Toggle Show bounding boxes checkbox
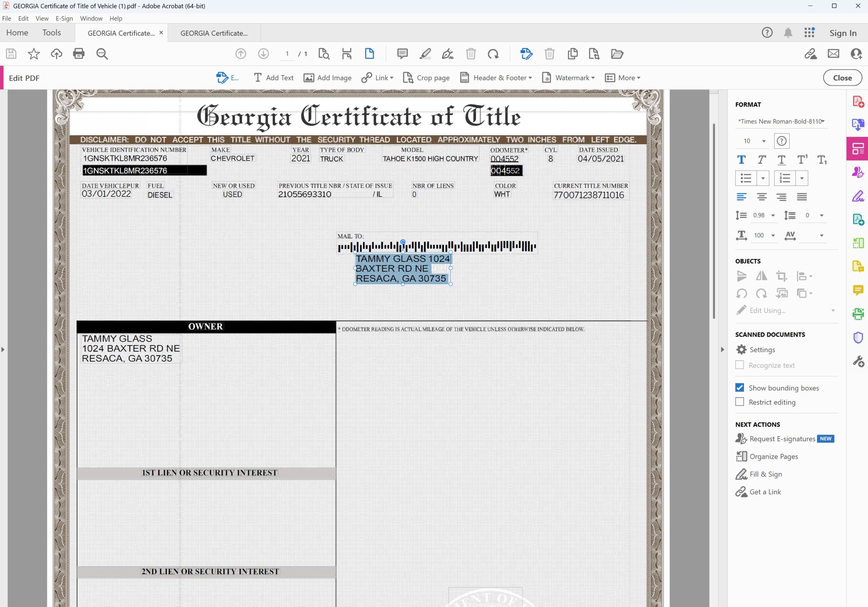 pos(739,388)
